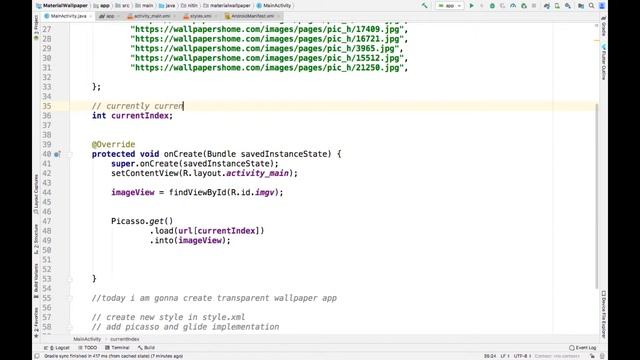The width and height of the screenshot is (640, 360).
Task: Click the fold end marker on line 53
Action: pos(70,279)
